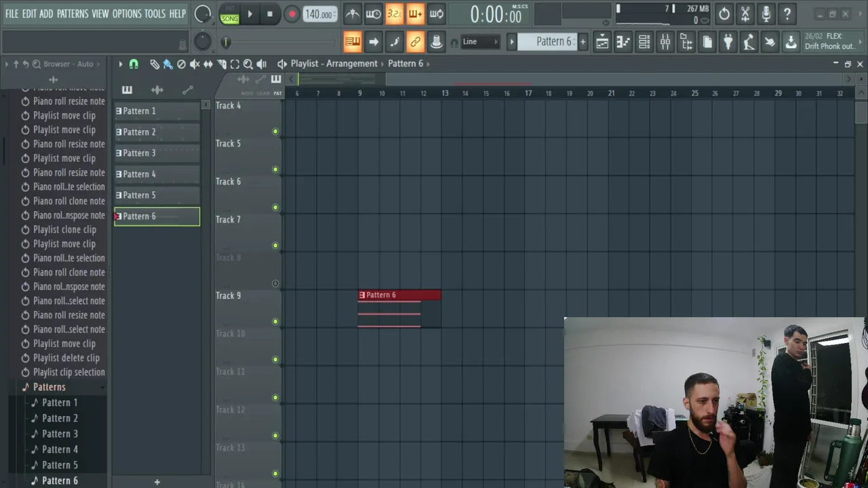Open the Line snap dropdown
The width and height of the screenshot is (868, 488).
(480, 42)
